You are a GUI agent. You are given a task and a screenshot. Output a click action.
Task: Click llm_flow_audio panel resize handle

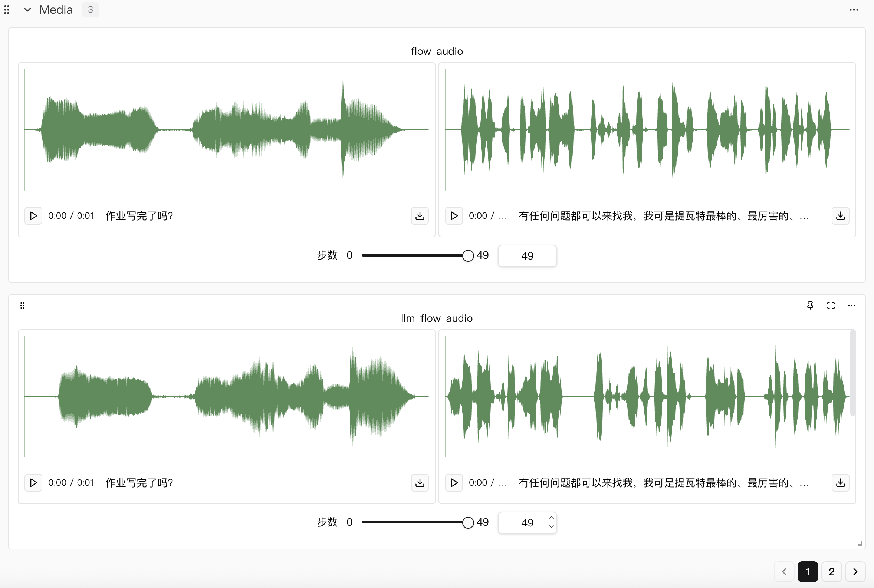tap(860, 544)
